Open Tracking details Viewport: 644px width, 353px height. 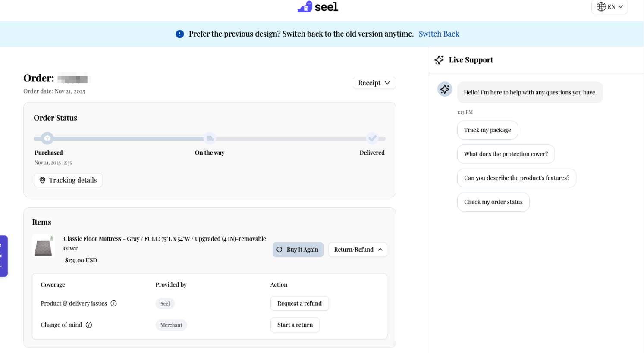68,180
